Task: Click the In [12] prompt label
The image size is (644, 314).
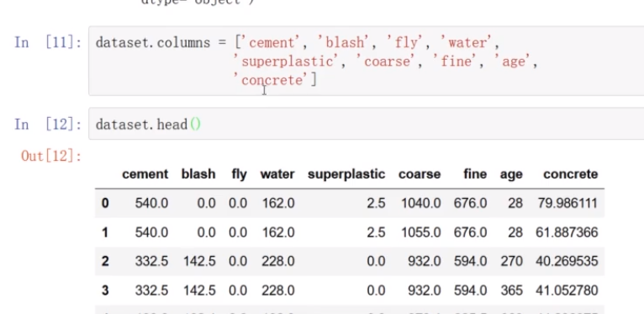Action: click(x=48, y=124)
